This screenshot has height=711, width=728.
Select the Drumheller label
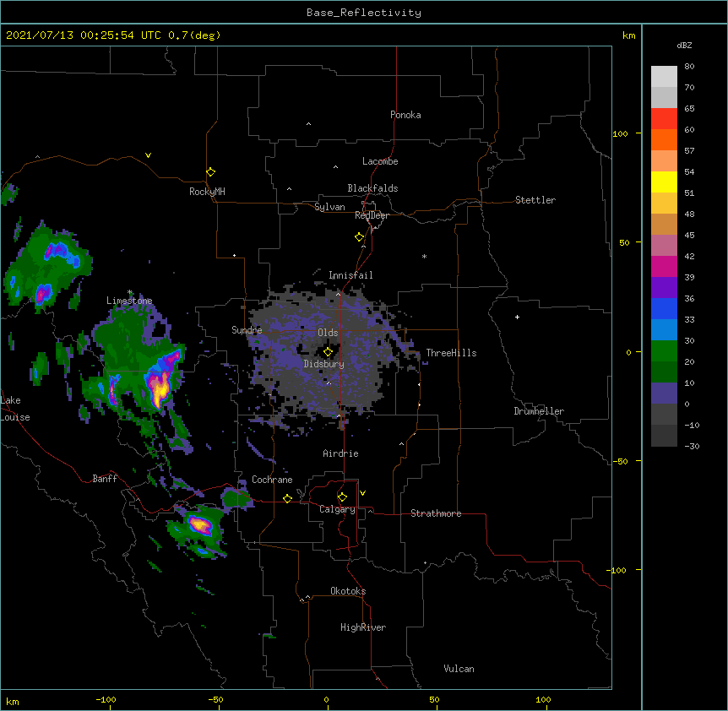point(539,411)
